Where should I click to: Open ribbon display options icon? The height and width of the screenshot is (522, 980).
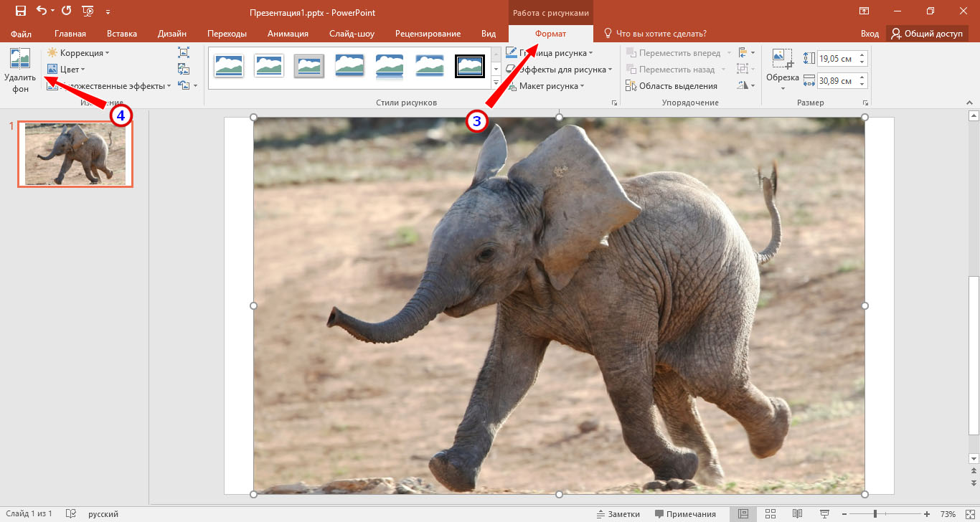864,11
